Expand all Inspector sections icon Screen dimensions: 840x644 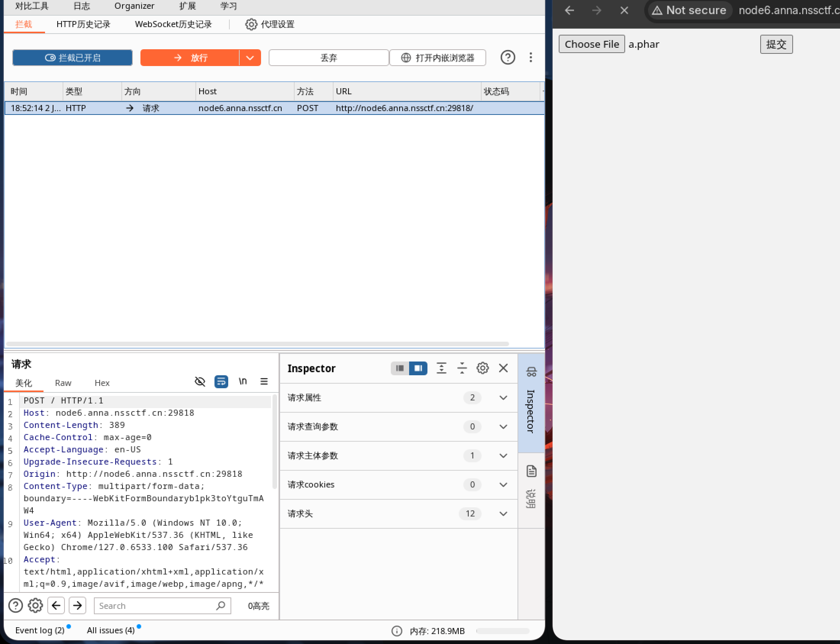point(441,368)
